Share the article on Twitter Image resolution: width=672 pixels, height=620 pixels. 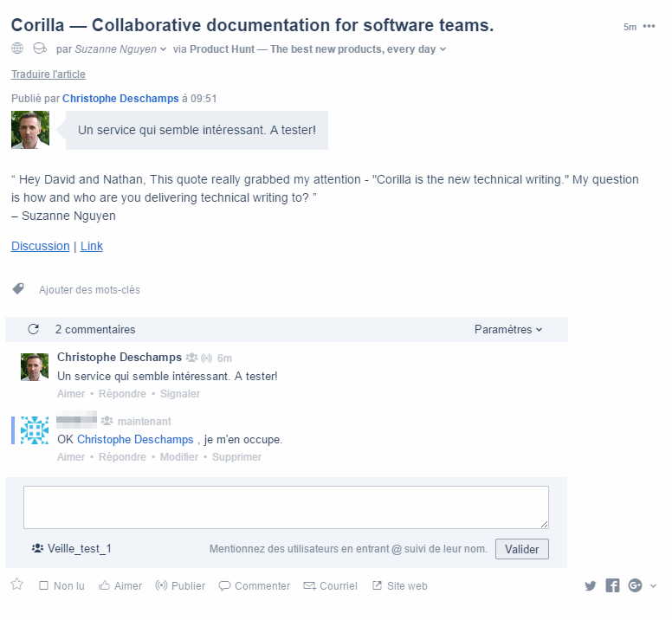pos(591,586)
